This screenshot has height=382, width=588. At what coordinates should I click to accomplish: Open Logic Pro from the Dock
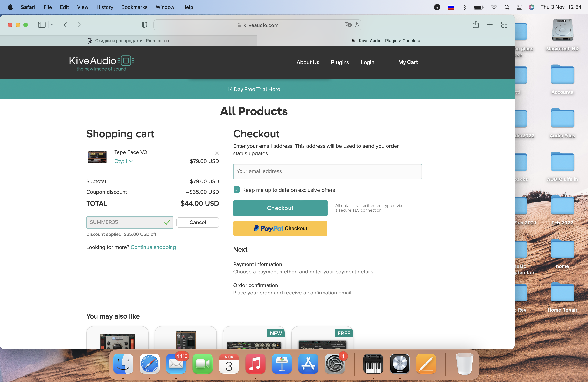tap(400, 364)
